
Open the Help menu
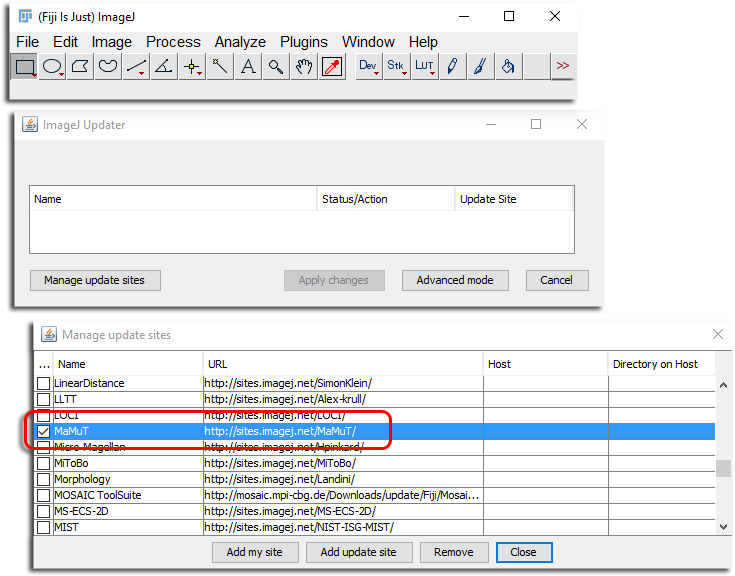(x=423, y=42)
